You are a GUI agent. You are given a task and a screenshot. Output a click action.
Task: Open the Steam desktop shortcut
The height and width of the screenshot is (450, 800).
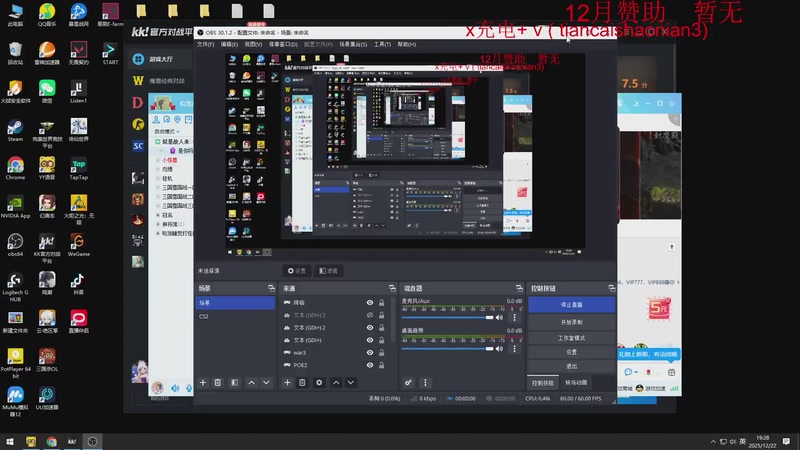pos(15,131)
